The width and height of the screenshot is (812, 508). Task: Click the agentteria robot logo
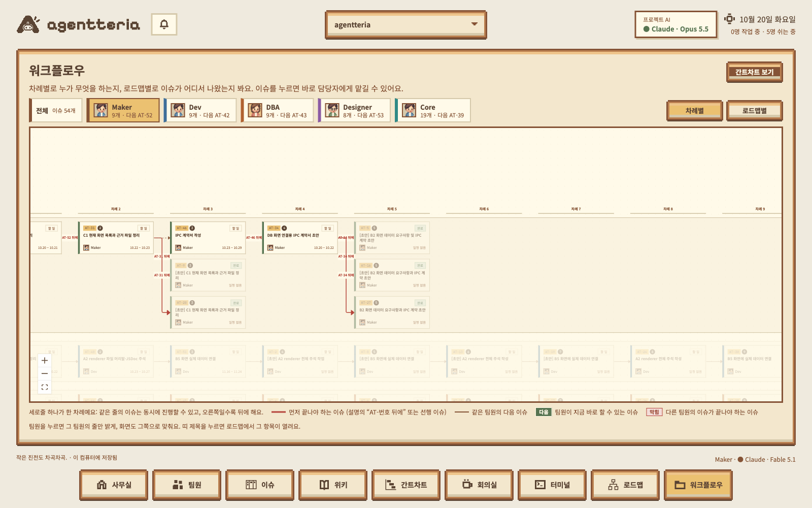point(28,24)
